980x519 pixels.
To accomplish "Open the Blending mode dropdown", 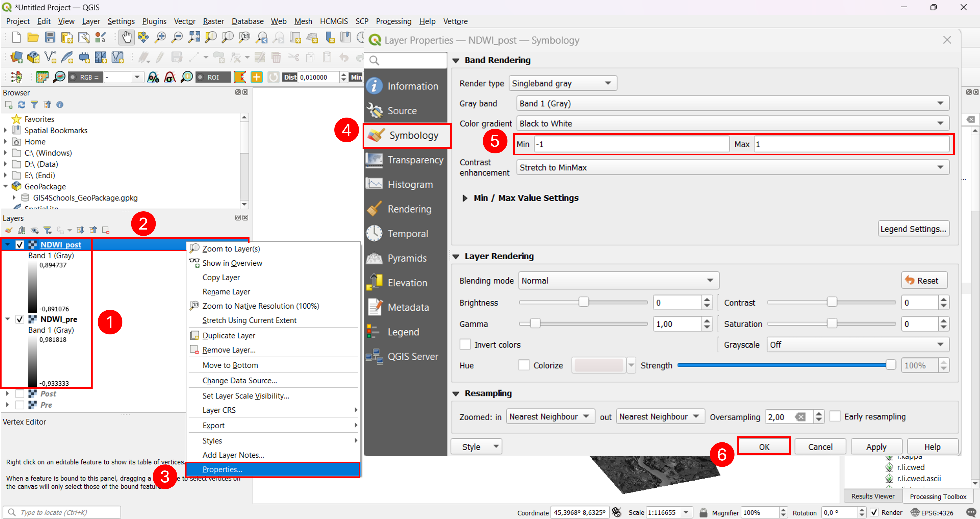I will [618, 280].
